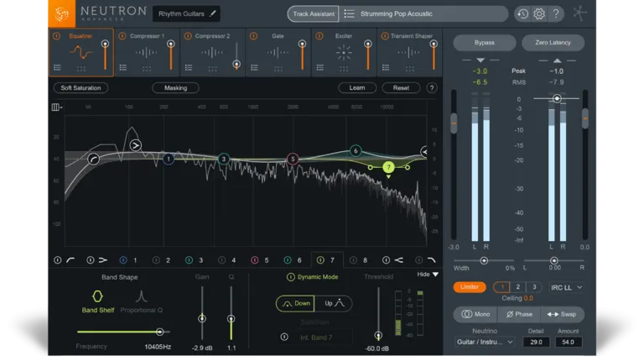Viewport: 644px width, 361px height.
Task: Toggle the Exciter module power button
Action: click(319, 36)
